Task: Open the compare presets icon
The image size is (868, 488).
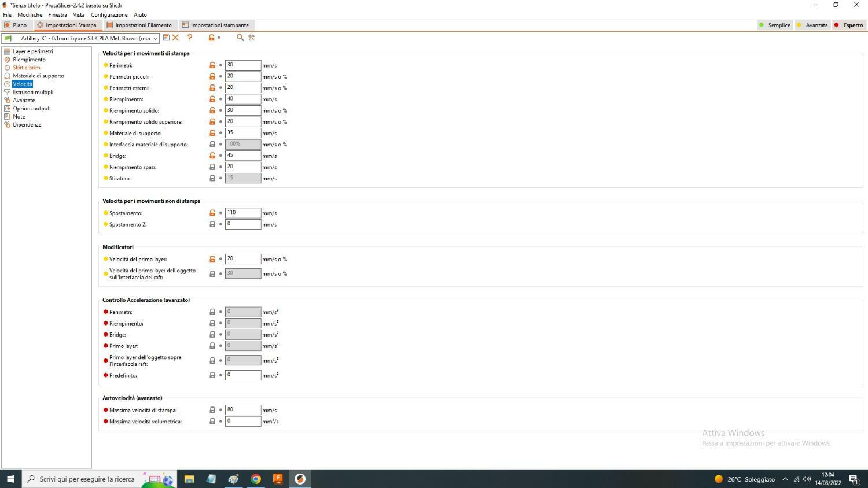Action: tap(251, 38)
